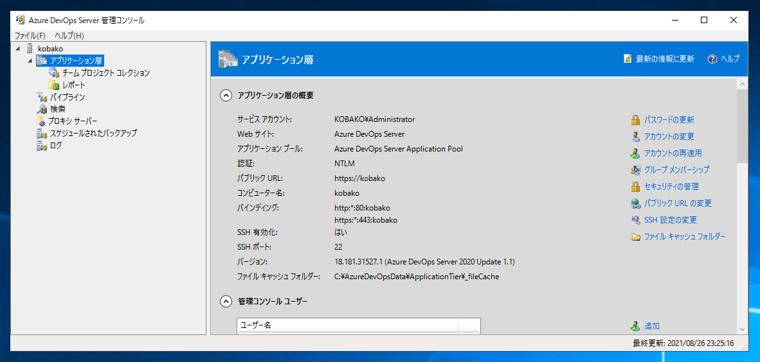Click the KOBAKO¥Administrator service account value
The image size is (760, 362).
pos(375,119)
